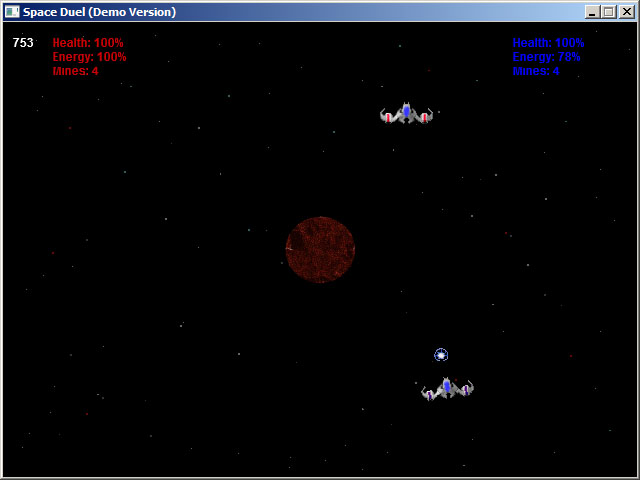Click the Space Duel title bar icon
The image size is (640, 480).
12,12
